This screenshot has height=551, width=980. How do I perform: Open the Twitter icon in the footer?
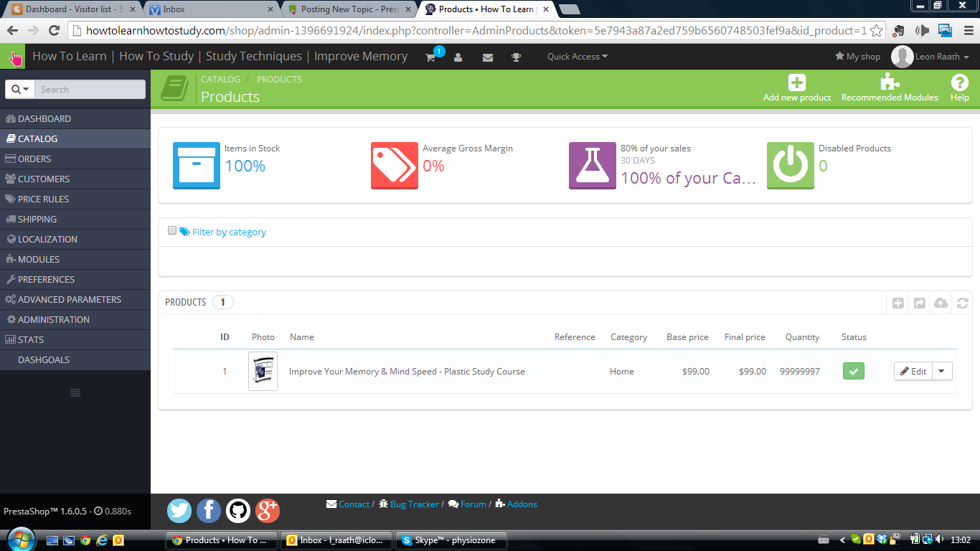click(x=179, y=511)
